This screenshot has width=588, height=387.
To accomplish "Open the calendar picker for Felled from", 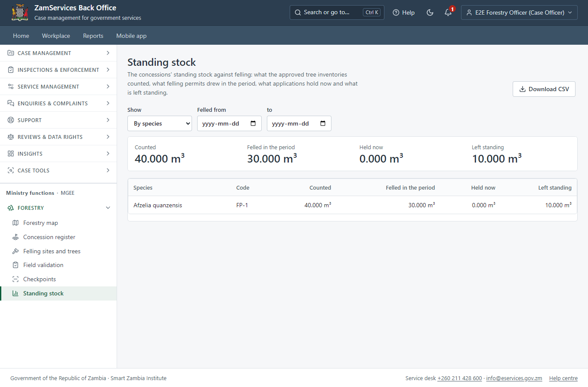I will click(x=253, y=123).
